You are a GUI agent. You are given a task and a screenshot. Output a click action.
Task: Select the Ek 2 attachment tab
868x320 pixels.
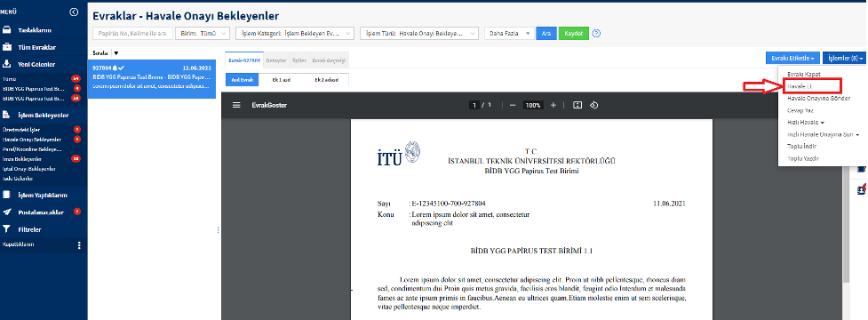[327, 80]
